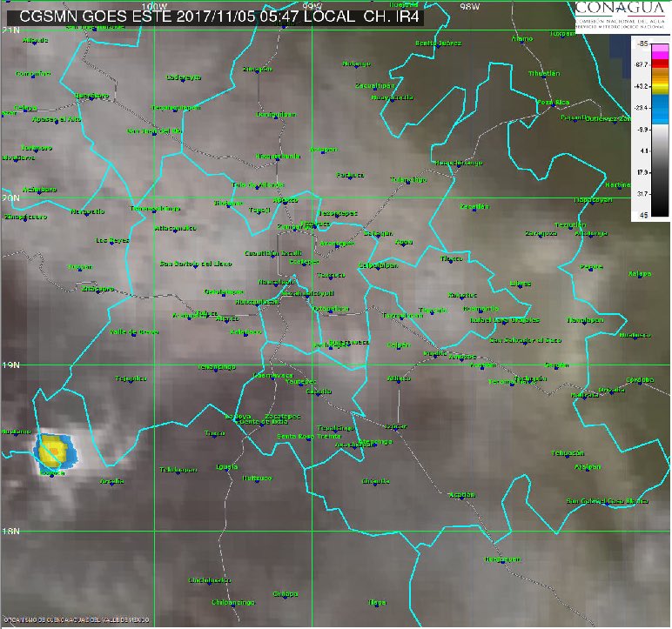The width and height of the screenshot is (672, 629).
Task: Click the CONAGUA logo
Action: [619, 17]
